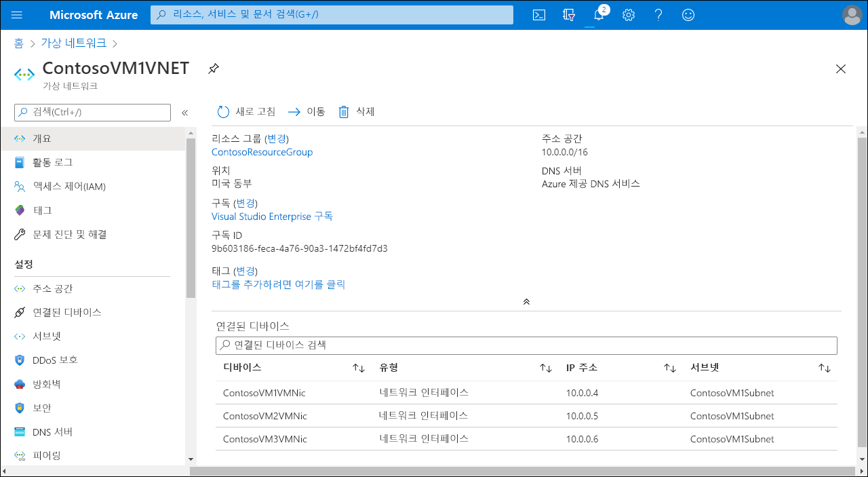The height and width of the screenshot is (477, 868).
Task: Sort by 서브넷 column arrows
Action: [x=825, y=368]
